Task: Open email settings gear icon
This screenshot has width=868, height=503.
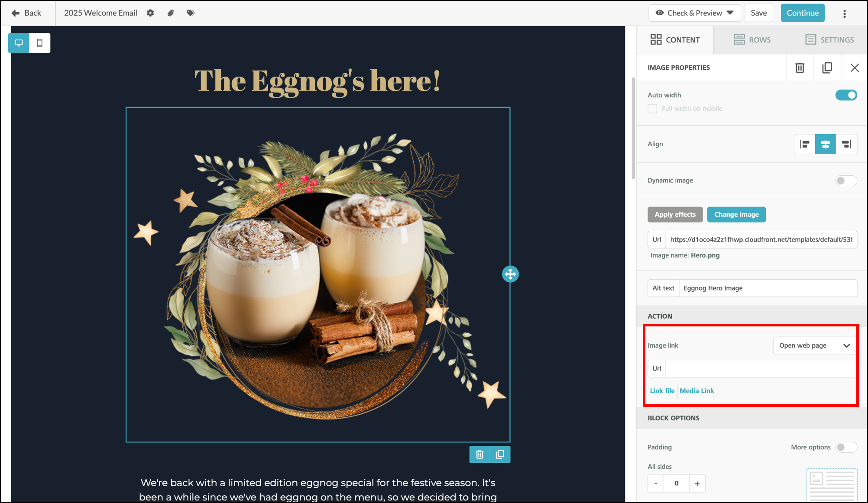Action: coord(150,13)
